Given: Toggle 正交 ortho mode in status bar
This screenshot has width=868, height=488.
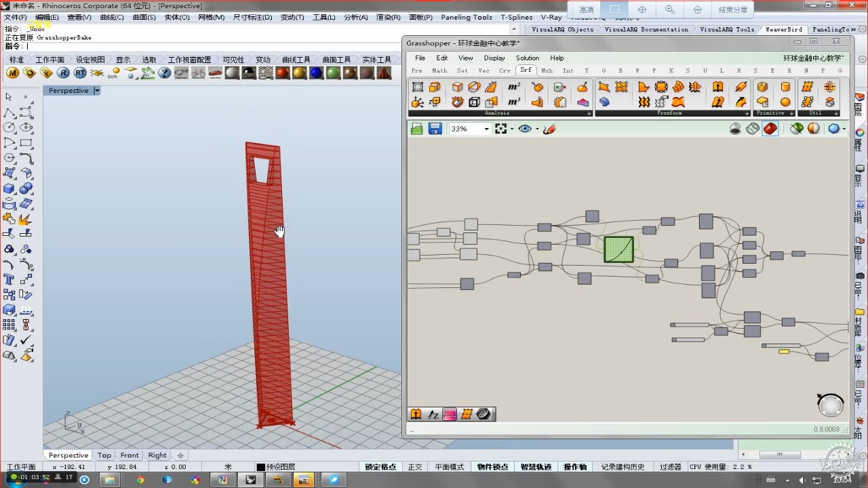Looking at the screenshot, I should pyautogui.click(x=415, y=467).
